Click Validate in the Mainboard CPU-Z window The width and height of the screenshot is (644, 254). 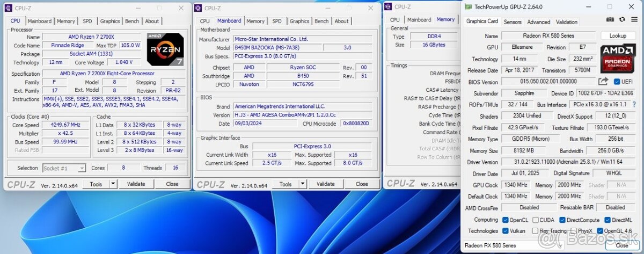tap(325, 184)
